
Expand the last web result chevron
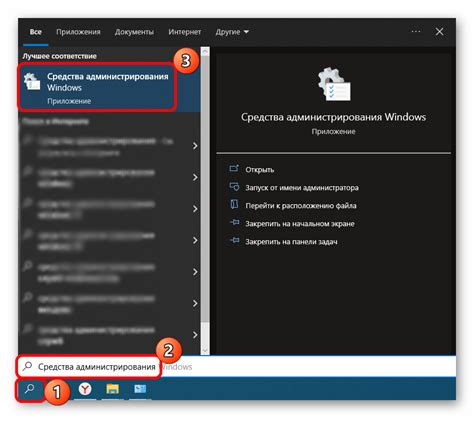click(195, 335)
